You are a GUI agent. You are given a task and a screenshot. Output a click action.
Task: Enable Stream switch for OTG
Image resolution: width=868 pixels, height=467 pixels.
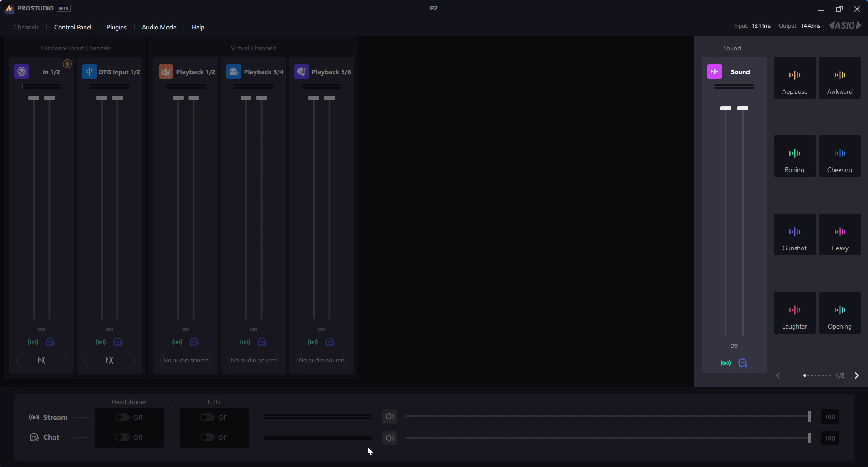[x=207, y=417]
